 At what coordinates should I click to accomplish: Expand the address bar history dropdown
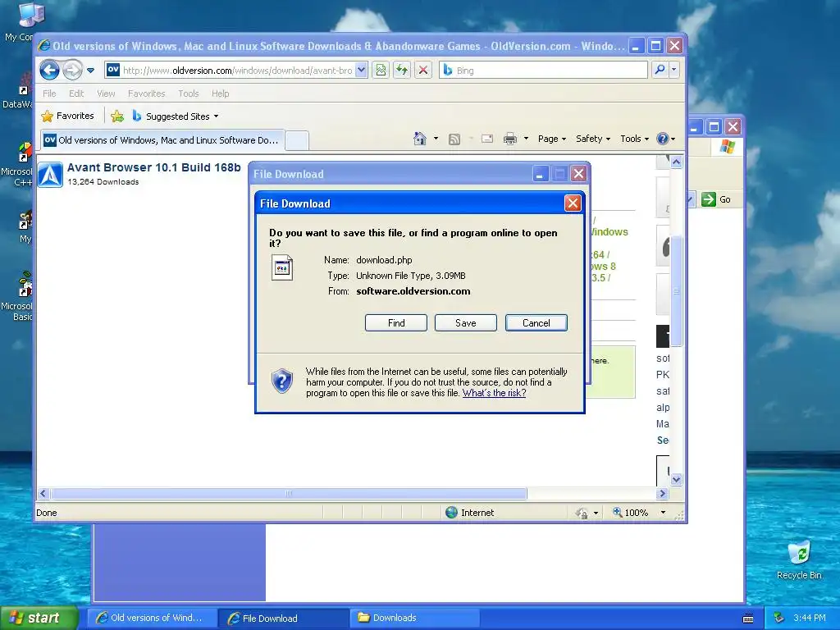click(361, 71)
